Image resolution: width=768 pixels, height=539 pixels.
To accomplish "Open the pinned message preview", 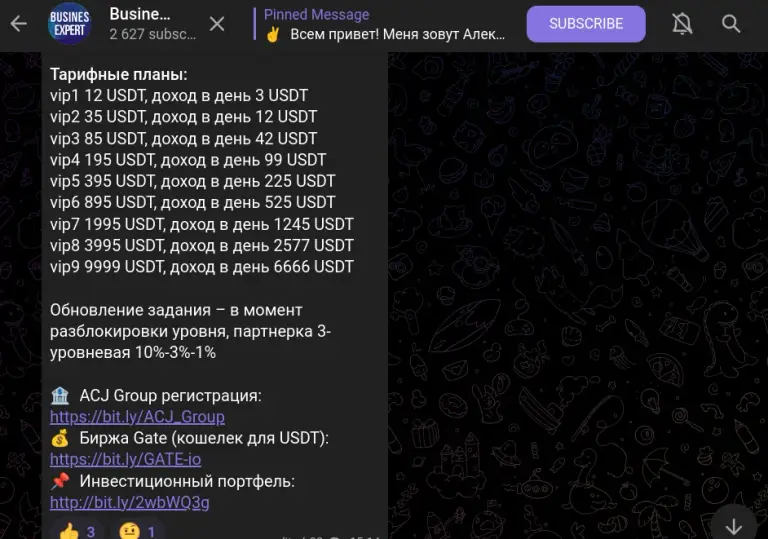I will (384, 24).
